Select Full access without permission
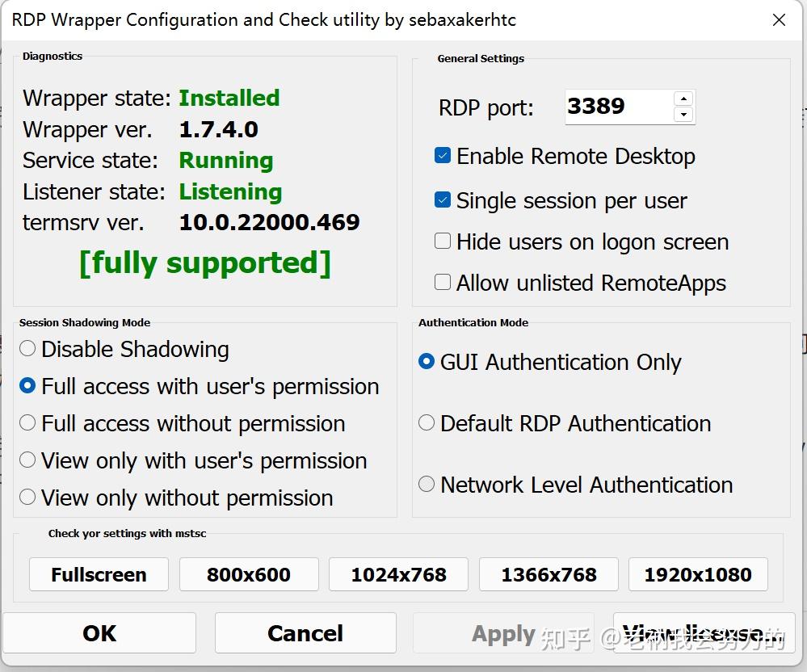The width and height of the screenshot is (807, 672). (27, 423)
